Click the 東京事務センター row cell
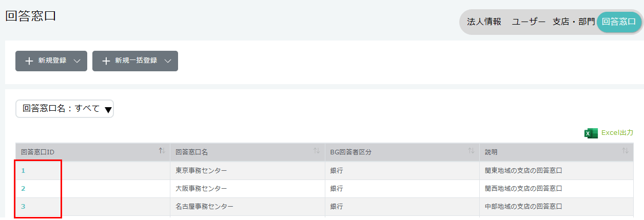This screenshot has height=220, width=644. pos(201,171)
